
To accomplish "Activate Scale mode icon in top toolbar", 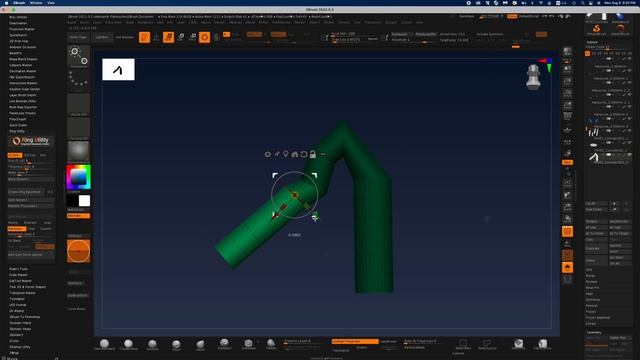I will [181, 37].
